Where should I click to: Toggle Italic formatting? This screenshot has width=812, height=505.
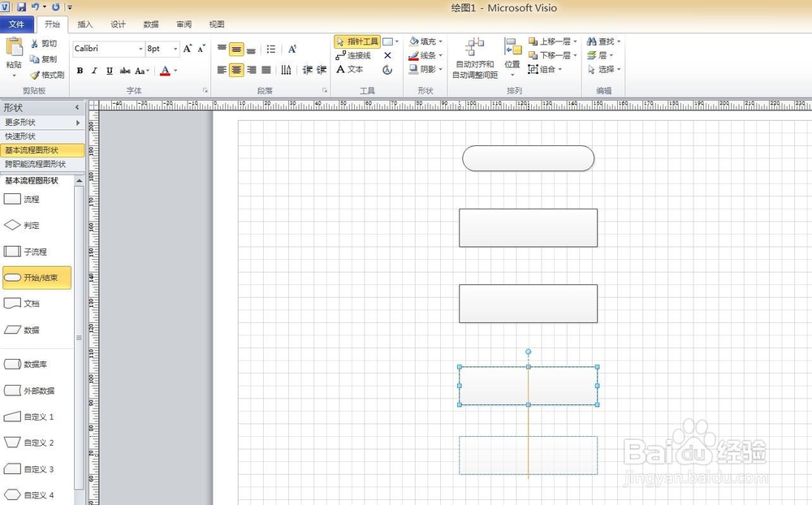pyautogui.click(x=94, y=71)
